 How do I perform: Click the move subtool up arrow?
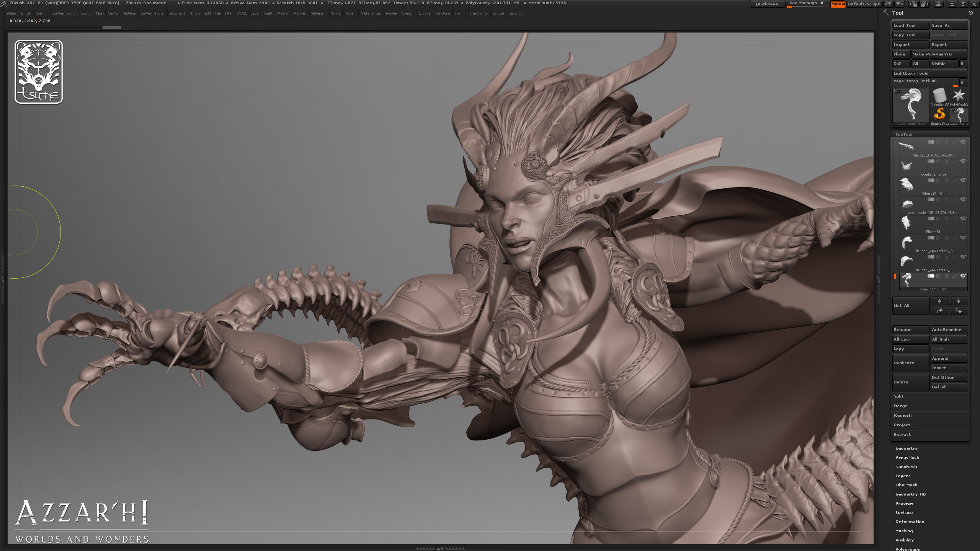(x=939, y=301)
